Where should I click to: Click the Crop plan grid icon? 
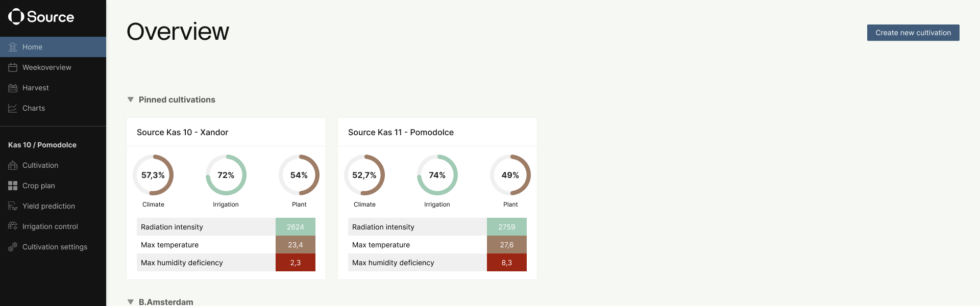(13, 186)
